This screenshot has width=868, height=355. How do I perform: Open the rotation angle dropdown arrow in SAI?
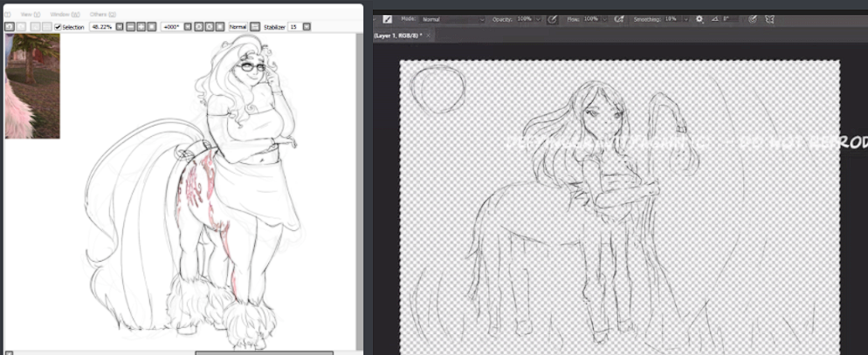(x=187, y=26)
